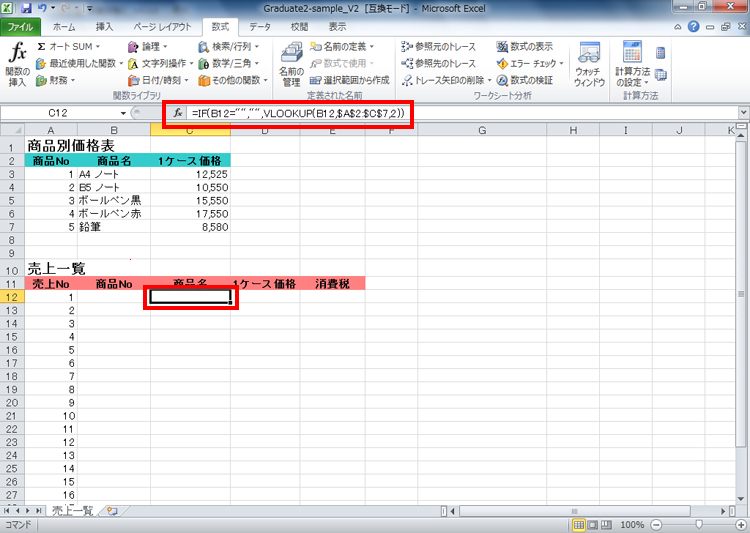This screenshot has width=750, height=533.
Task: Go to first sheet navigation arrow
Action: [x=7, y=511]
